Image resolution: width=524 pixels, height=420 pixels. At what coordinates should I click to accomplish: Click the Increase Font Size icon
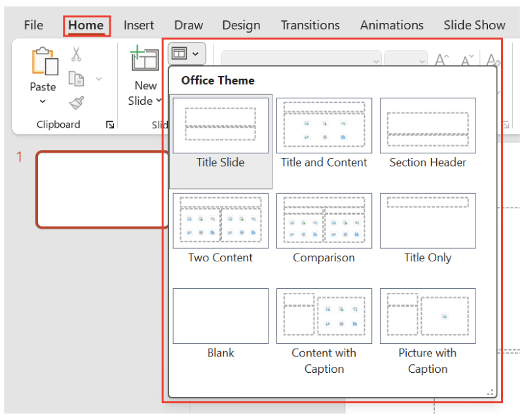pos(441,58)
